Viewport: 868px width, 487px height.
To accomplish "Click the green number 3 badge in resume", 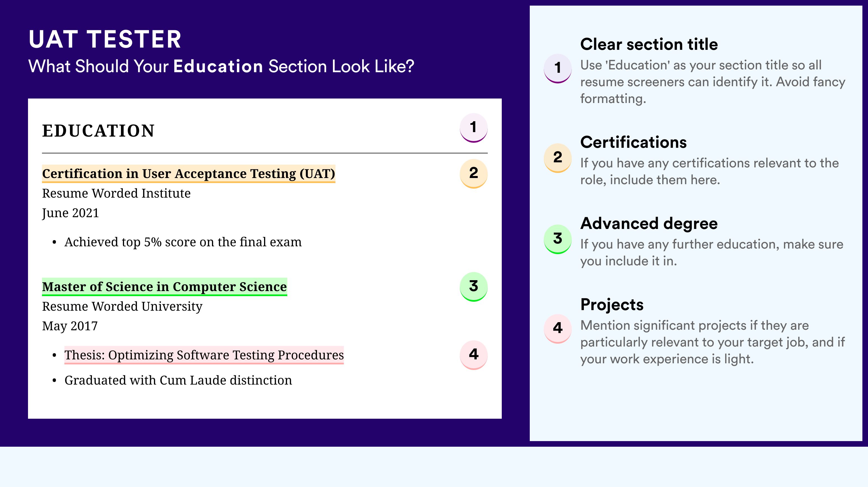I will click(x=473, y=286).
